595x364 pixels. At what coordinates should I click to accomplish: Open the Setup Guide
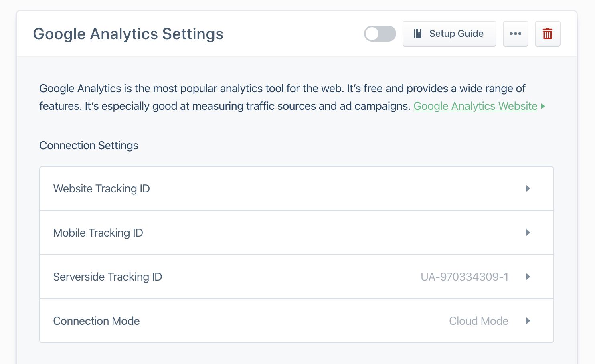tap(449, 34)
